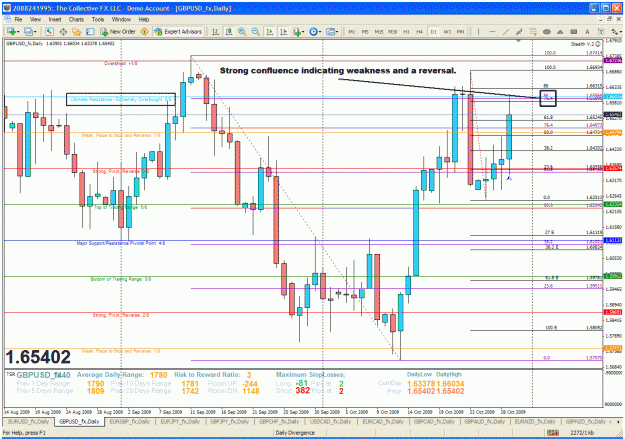Viewport: 625px width, 439px height.
Task: Click connection status bars icon
Action: click(552, 433)
